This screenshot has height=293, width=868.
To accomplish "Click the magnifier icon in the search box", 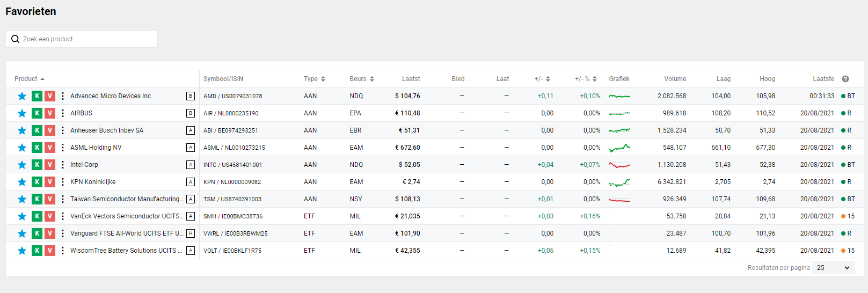I will [x=16, y=39].
